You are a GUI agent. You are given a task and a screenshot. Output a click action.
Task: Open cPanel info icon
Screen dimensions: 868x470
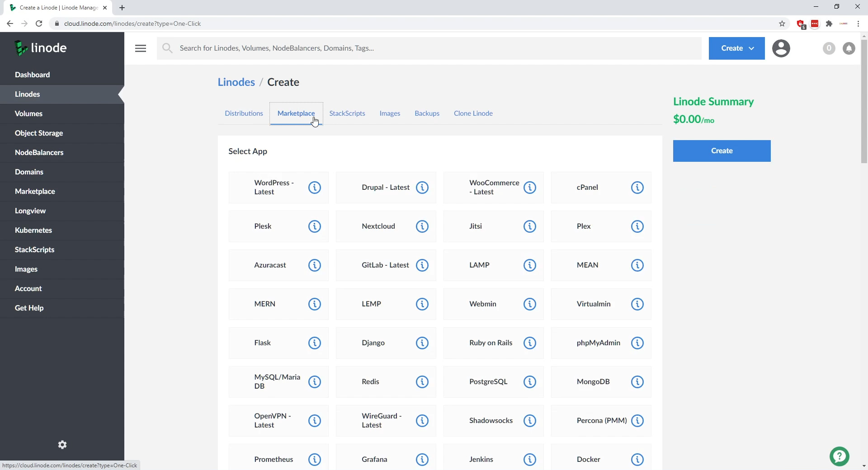coord(637,188)
